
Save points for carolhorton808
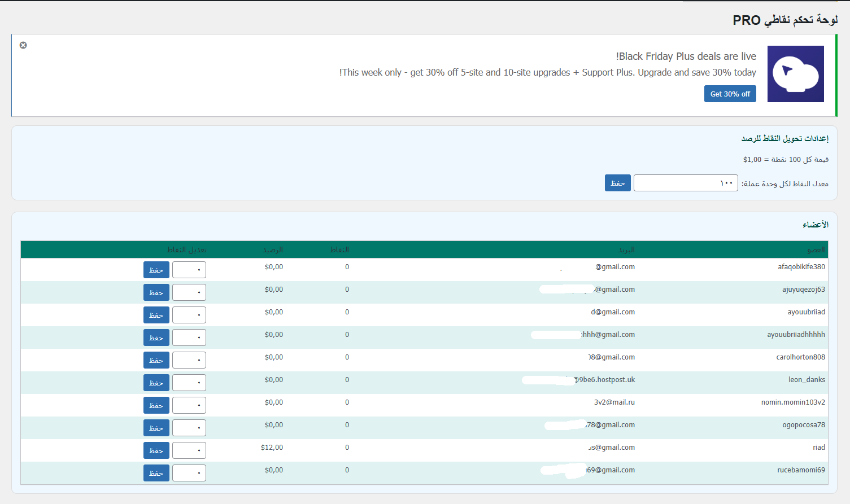click(x=156, y=360)
